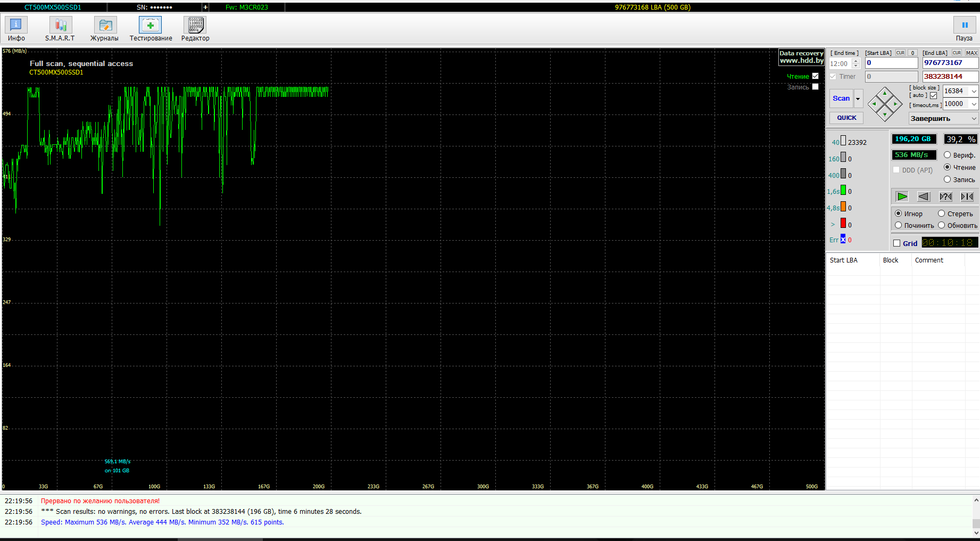This screenshot has width=980, height=541.
Task: Click the CT500MX500SSD1 model name in top bar
Action: coord(53,7)
